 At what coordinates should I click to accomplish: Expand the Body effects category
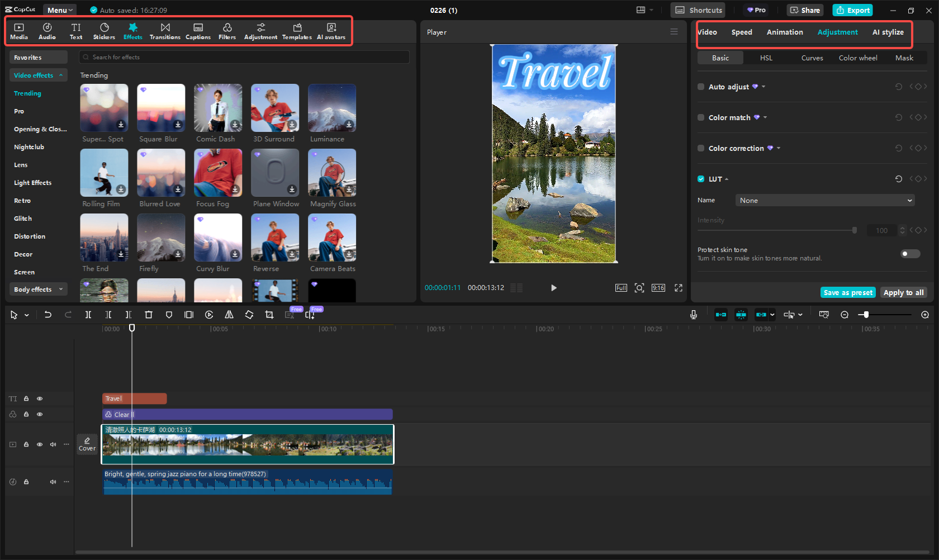[38, 289]
